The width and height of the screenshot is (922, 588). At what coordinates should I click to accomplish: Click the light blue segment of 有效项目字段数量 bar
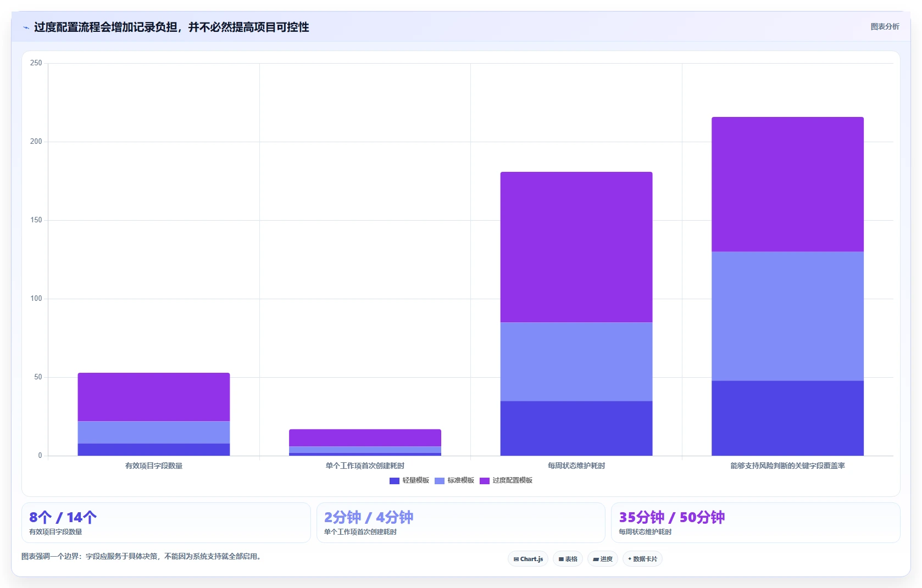[154, 432]
